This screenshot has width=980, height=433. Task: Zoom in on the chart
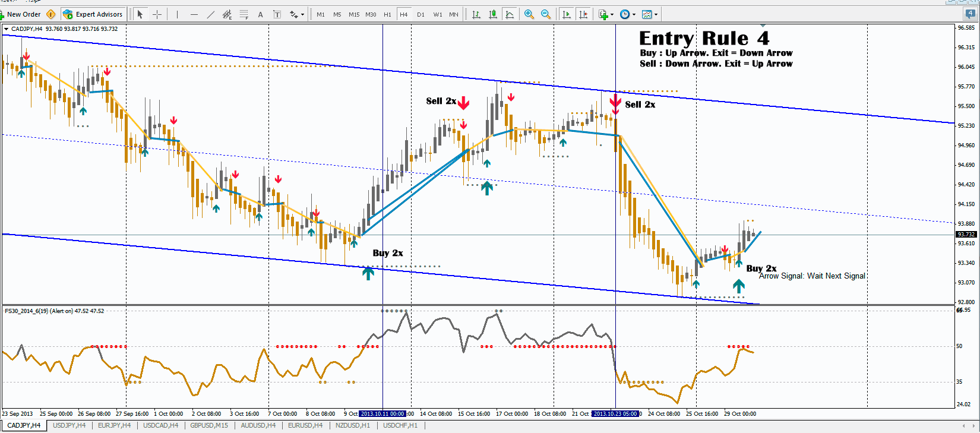click(x=529, y=14)
